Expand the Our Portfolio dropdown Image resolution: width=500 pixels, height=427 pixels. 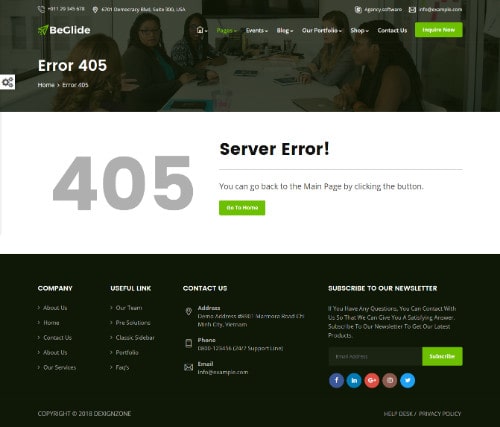tap(322, 30)
